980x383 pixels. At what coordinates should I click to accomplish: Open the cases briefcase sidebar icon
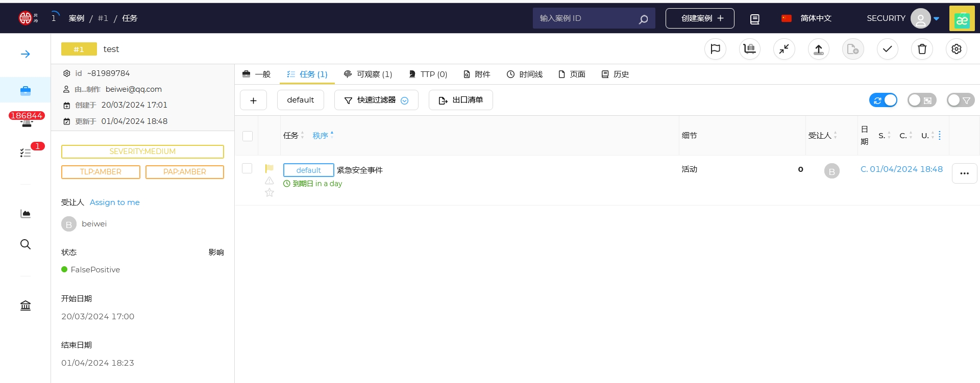pos(26,91)
